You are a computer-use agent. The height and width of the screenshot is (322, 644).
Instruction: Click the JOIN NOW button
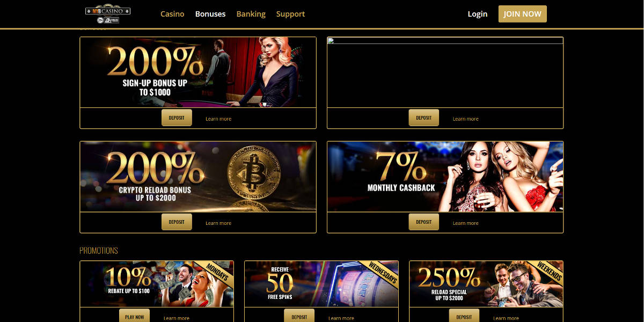point(523,14)
